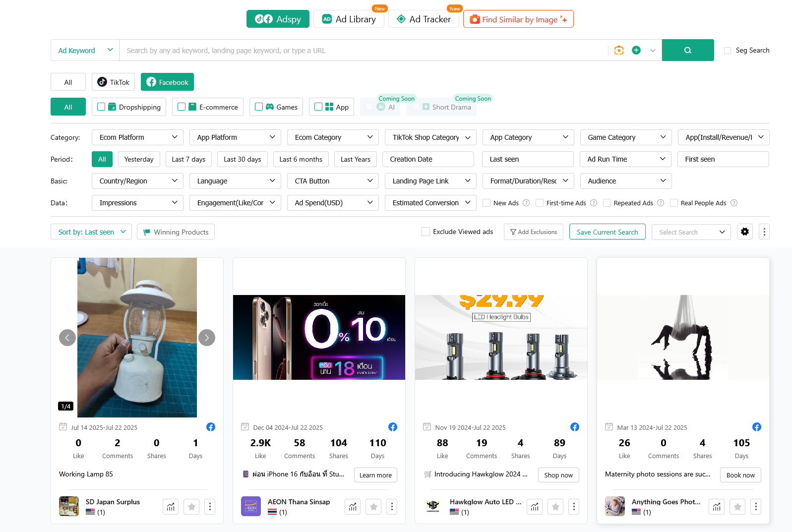The image size is (792, 532).
Task: Open the more-options menu for Anything Goes Phot...
Action: point(756,507)
